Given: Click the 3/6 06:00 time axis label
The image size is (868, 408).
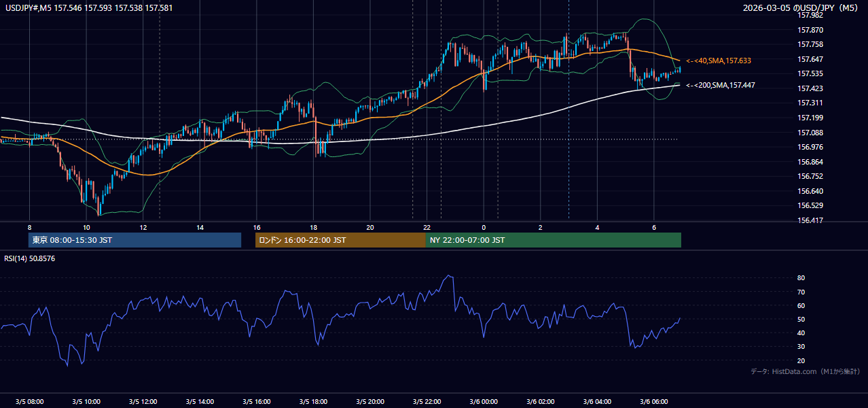Looking at the screenshot, I should pos(654,401).
